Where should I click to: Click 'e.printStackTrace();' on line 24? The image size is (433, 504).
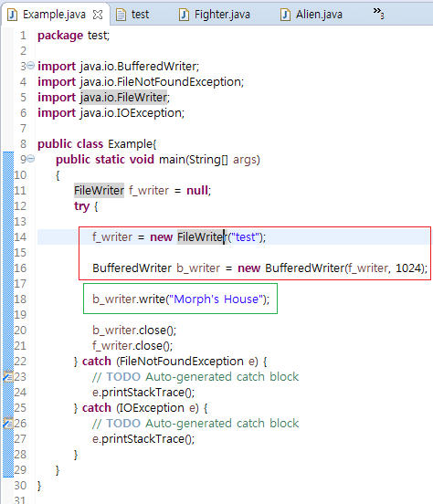143,393
